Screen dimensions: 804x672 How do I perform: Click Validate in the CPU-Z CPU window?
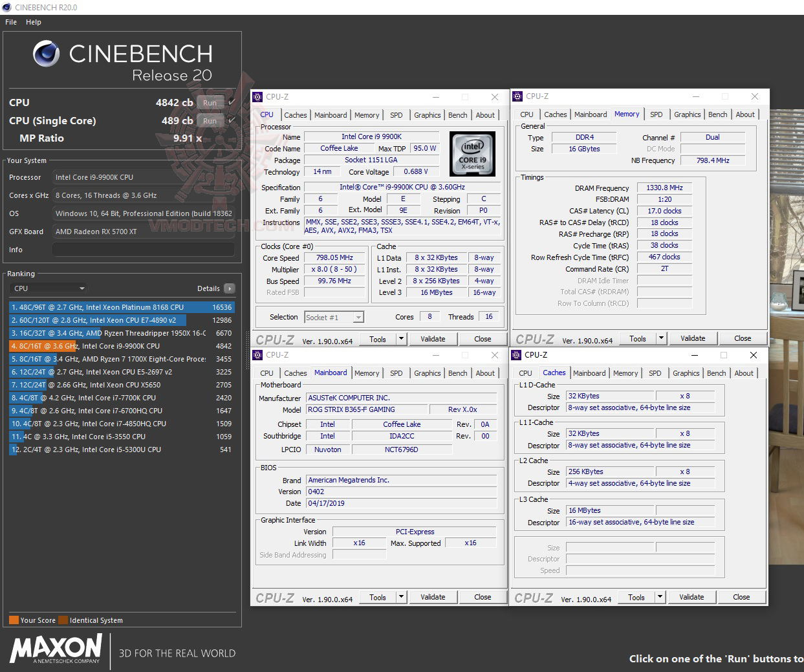click(433, 339)
